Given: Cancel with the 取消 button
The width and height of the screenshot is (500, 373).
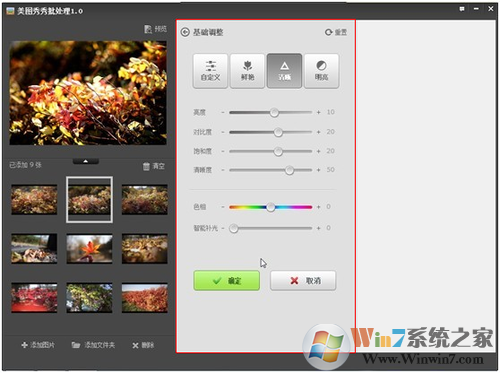Looking at the screenshot, I should [x=303, y=281].
